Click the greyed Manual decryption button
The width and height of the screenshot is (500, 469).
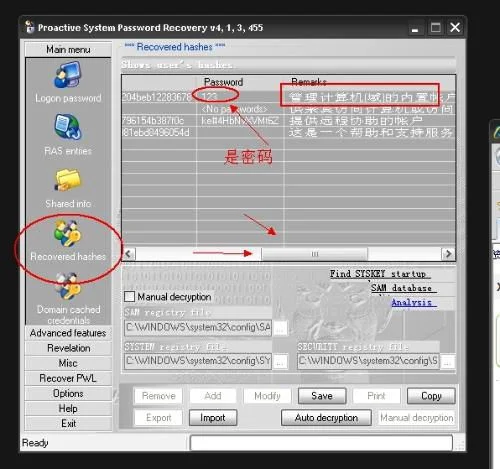pyautogui.click(x=417, y=418)
